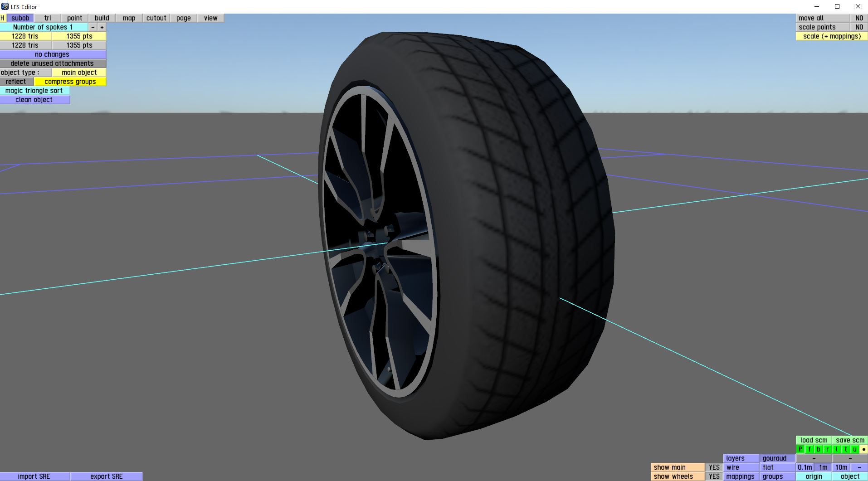Click the object type : label

[26, 73]
